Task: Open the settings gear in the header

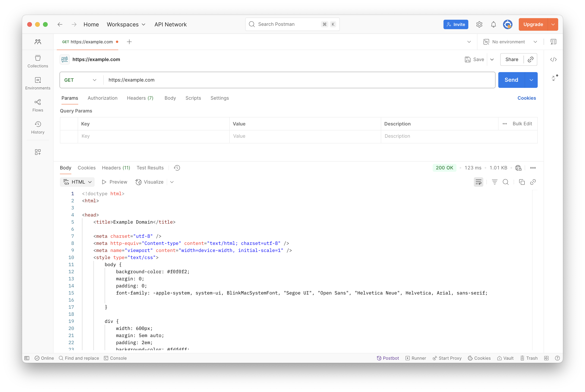Action: (x=479, y=24)
